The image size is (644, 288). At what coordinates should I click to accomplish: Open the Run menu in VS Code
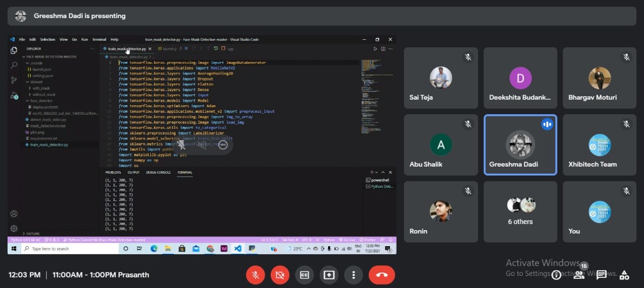[85, 39]
